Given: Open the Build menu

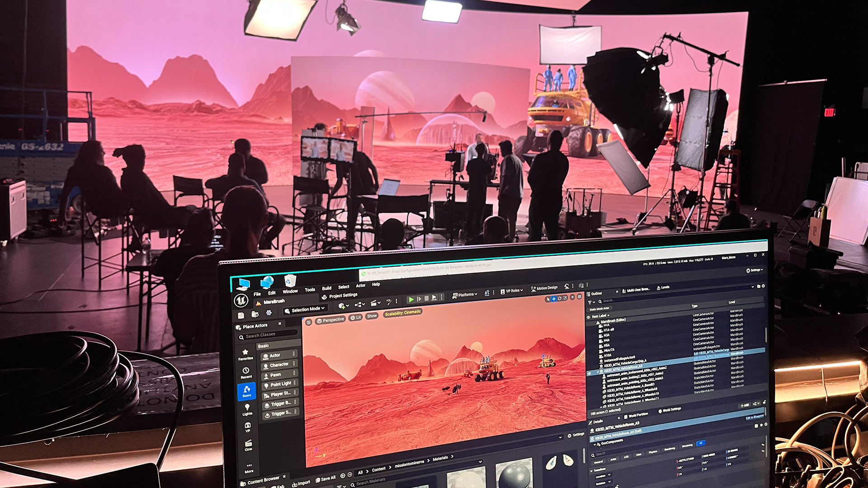Looking at the screenshot, I should 326,288.
